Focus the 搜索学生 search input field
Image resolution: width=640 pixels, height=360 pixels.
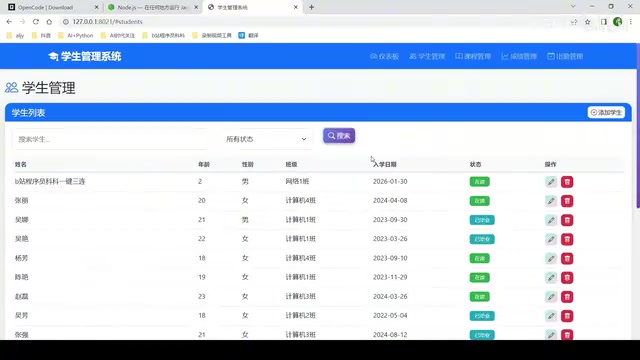click(x=111, y=139)
